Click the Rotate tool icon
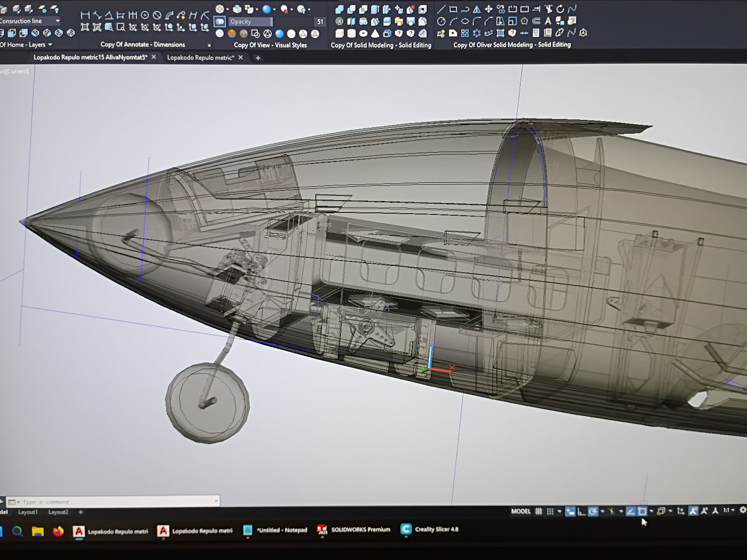Image resolution: width=747 pixels, height=560 pixels. point(560,9)
